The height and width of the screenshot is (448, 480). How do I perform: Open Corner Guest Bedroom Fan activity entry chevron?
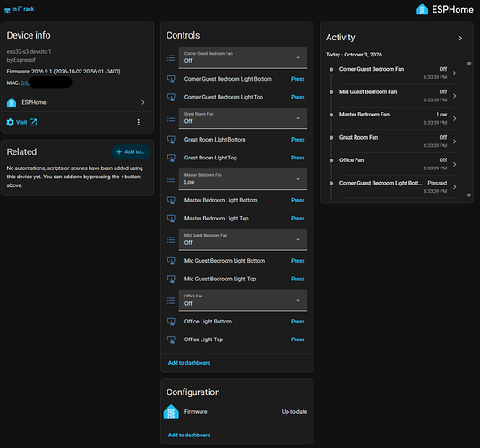[x=455, y=73]
